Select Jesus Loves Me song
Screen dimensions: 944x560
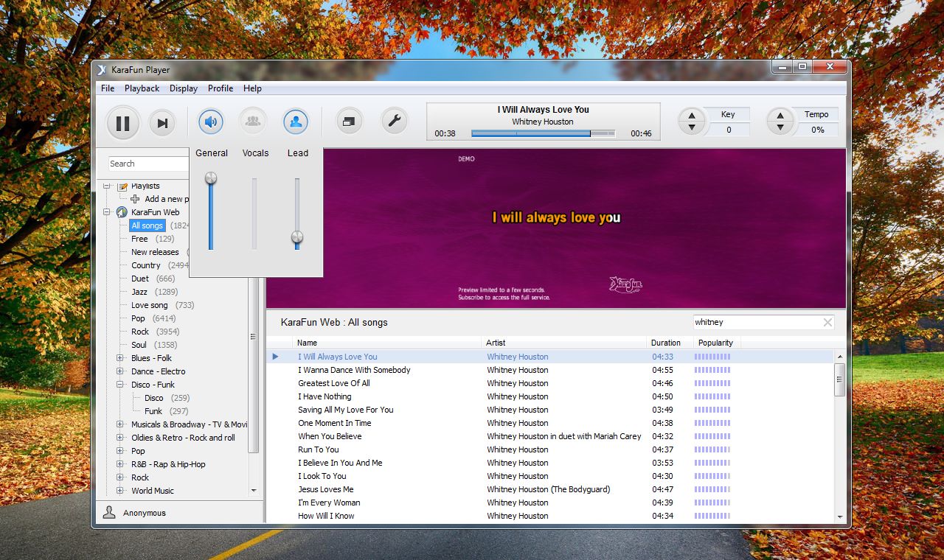(x=326, y=489)
